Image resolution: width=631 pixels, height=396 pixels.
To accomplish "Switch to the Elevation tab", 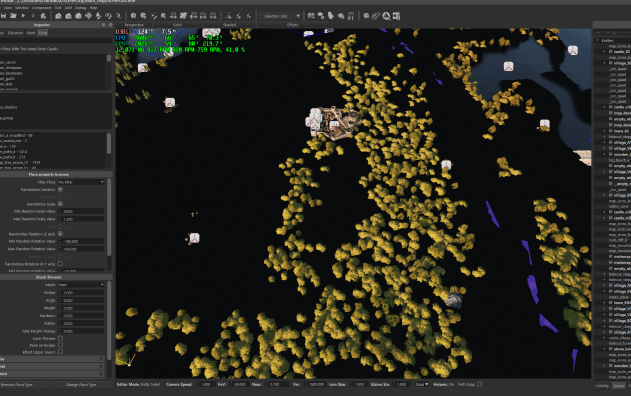I will coord(15,33).
